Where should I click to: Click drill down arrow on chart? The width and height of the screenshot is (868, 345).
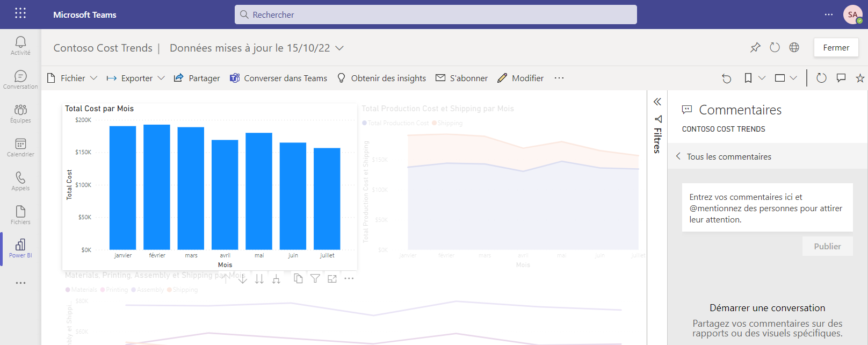click(242, 278)
